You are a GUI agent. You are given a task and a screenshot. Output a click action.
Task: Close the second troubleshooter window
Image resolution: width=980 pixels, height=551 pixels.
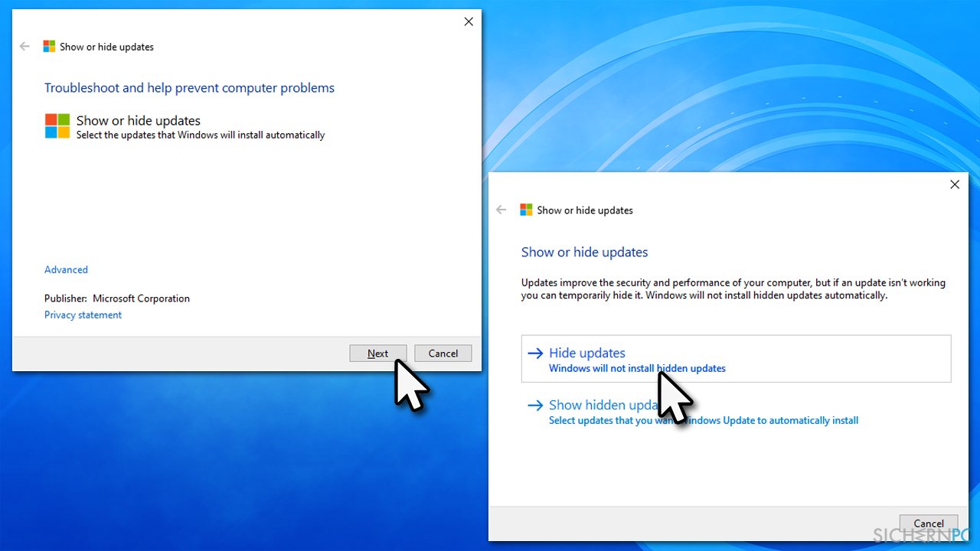pos(955,184)
